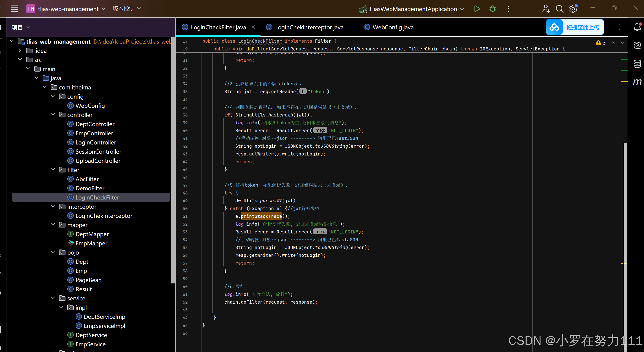Open IDE settings gear icon
644x352 pixels.
pyautogui.click(x=573, y=9)
